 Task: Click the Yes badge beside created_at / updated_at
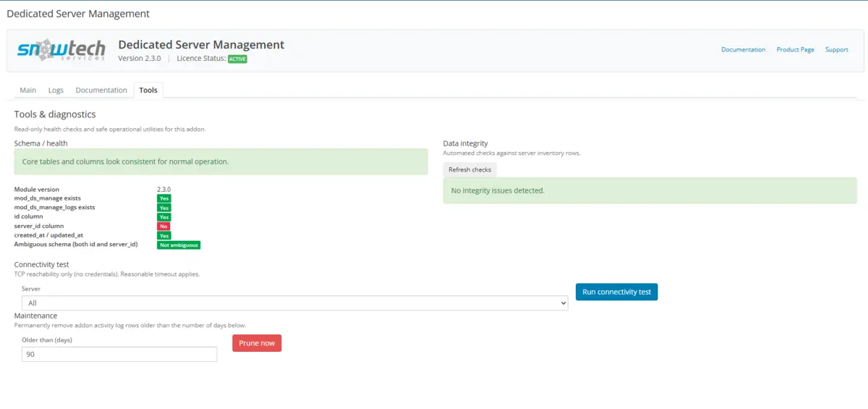pos(164,236)
